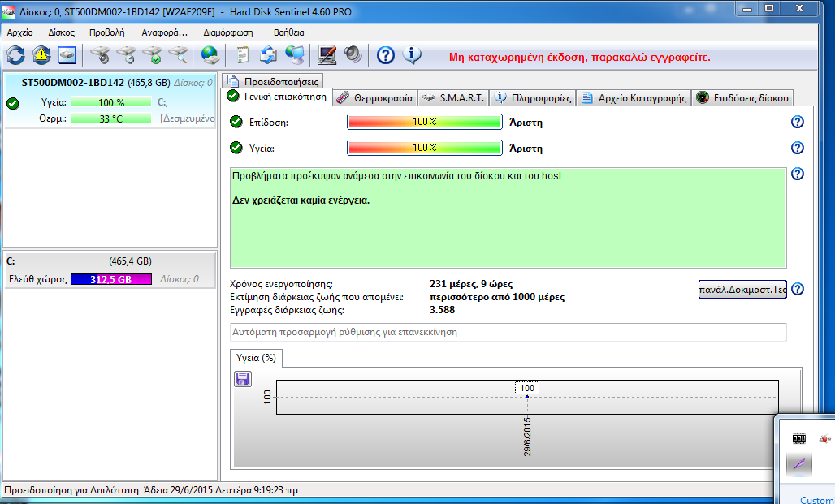Click the left panel Υγεία 100 % green bar
This screenshot has height=504, width=835.
pos(110,102)
